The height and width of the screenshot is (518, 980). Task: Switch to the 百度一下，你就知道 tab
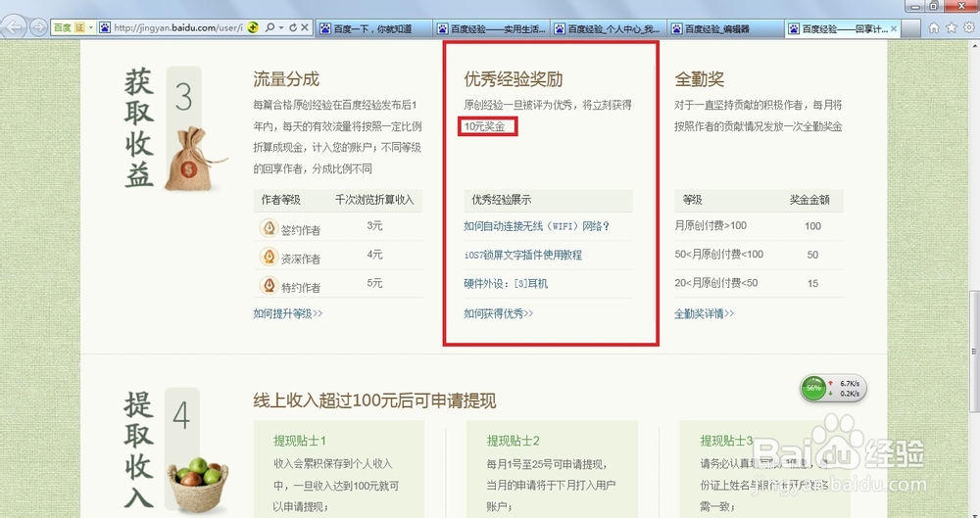tap(373, 28)
